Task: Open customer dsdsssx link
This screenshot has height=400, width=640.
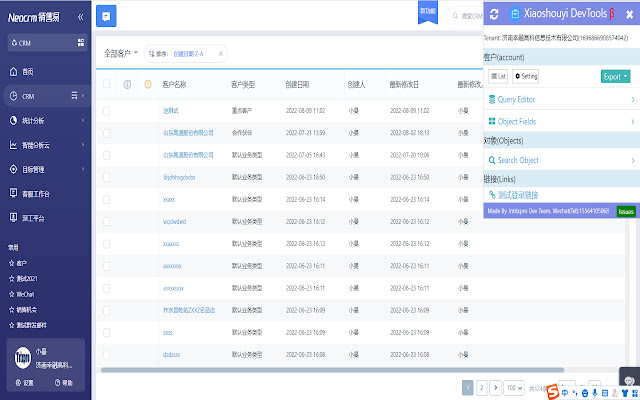Action: click(171, 355)
